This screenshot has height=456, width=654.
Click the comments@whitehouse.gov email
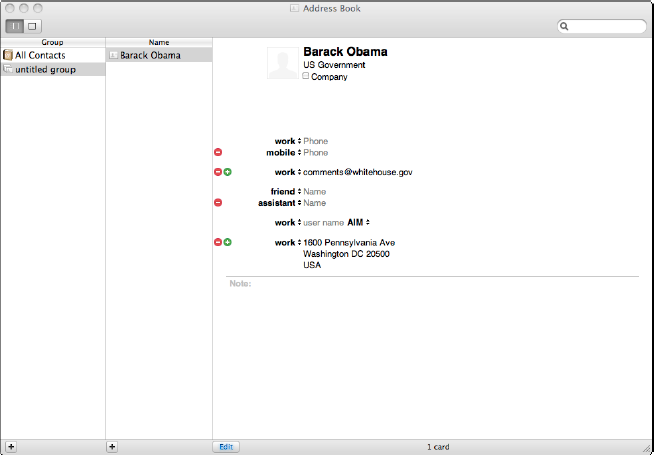(x=358, y=172)
